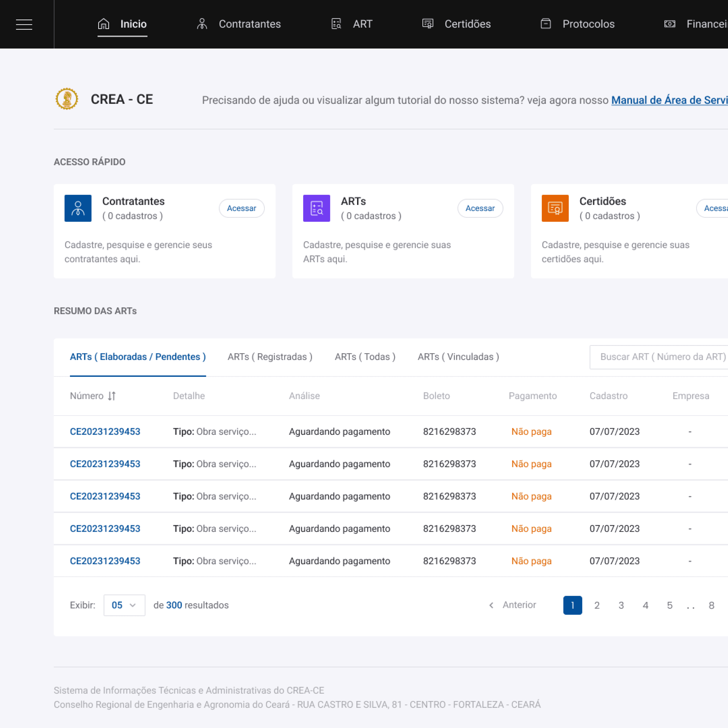The image size is (728, 728).
Task: Go to page 5 in pagination
Action: [x=670, y=605]
